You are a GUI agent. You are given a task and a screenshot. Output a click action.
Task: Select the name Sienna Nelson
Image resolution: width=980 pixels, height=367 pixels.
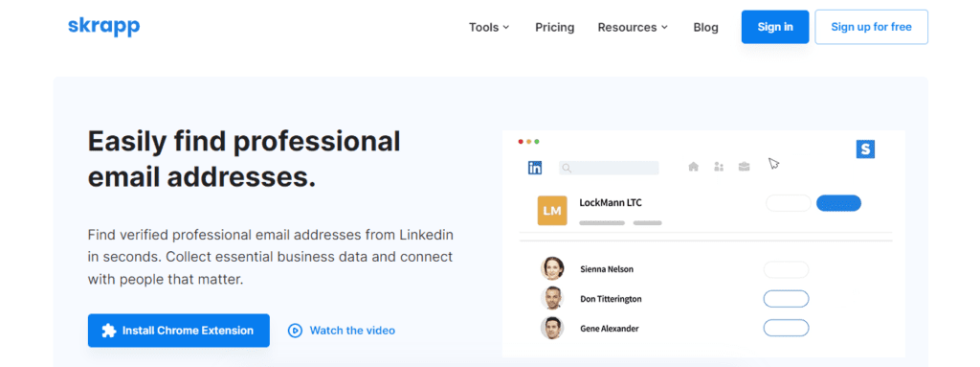(607, 269)
